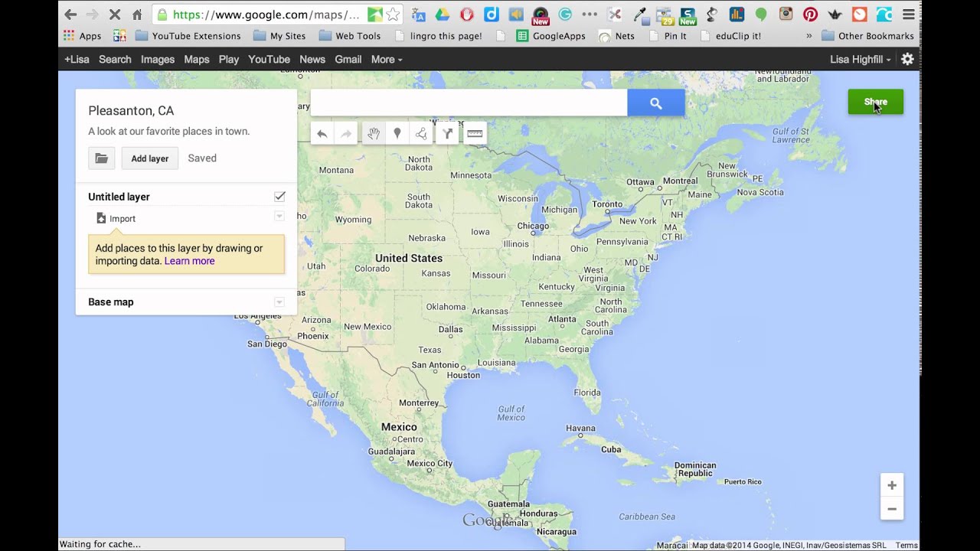Viewport: 980px width, 551px height.
Task: Choose the add marker pin tool
Action: pyautogui.click(x=397, y=134)
